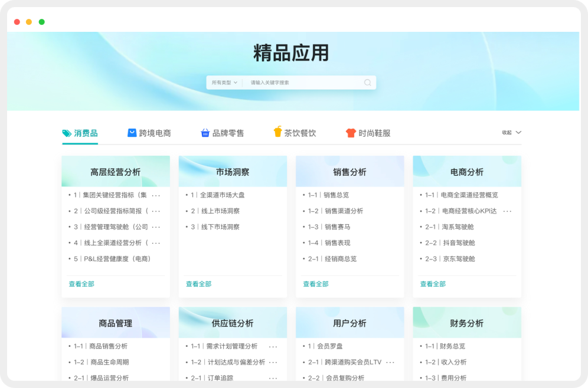The image size is (588, 388).
Task: Click the magnifier search icon
Action: tap(367, 83)
